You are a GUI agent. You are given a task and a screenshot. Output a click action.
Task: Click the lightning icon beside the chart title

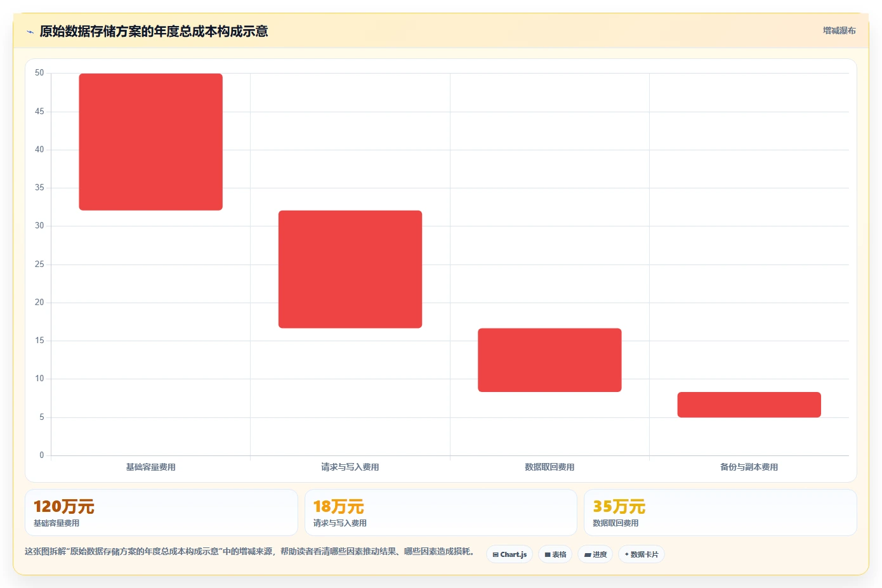[x=30, y=32]
